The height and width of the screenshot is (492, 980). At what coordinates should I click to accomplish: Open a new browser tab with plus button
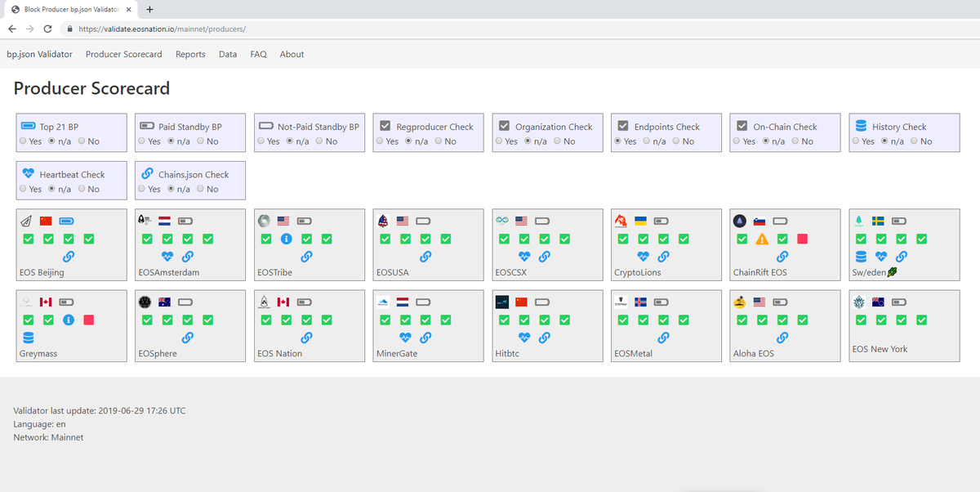[x=150, y=9]
